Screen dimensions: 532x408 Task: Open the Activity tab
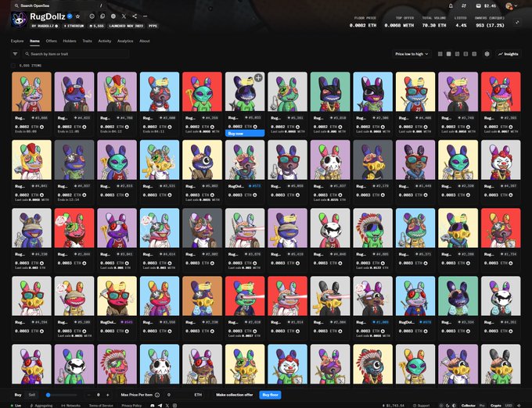pos(105,41)
